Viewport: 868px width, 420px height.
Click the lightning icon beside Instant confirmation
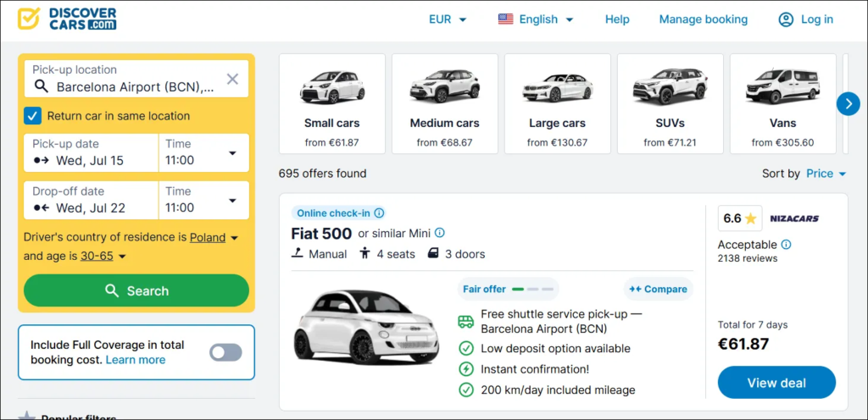466,368
